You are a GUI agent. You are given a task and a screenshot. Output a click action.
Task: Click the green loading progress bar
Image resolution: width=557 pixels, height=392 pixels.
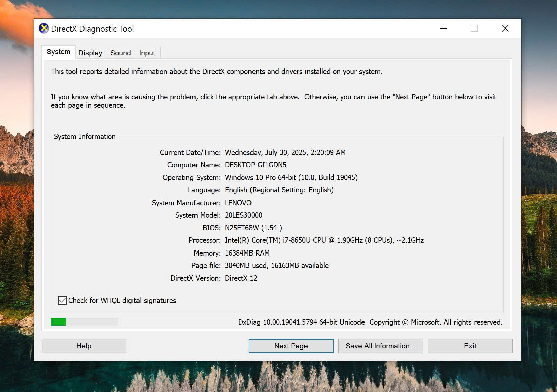tap(85, 322)
